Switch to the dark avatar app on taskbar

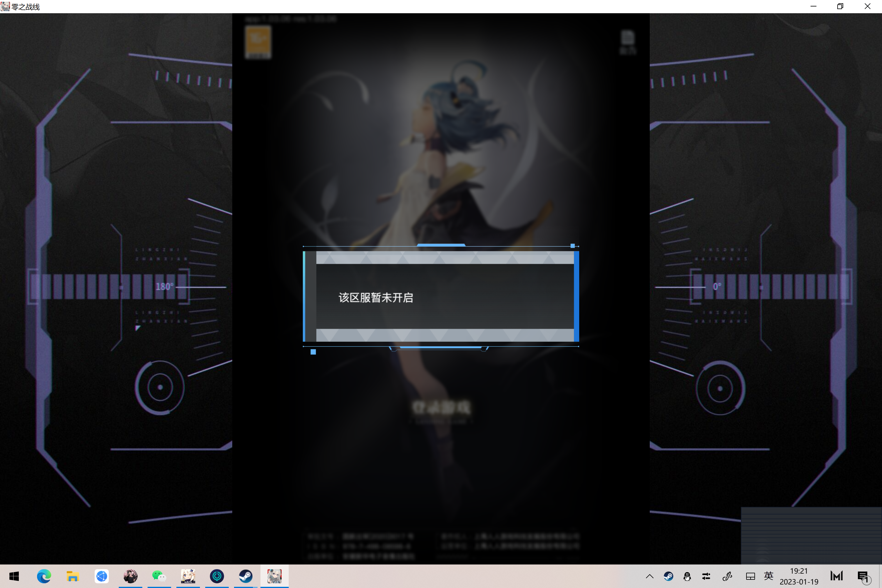[x=130, y=576]
